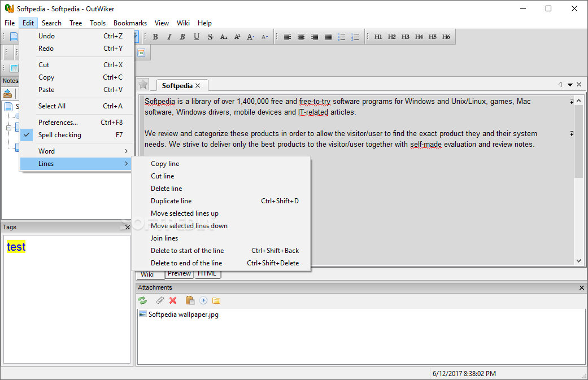Choose Select All from Edit menu

point(76,106)
